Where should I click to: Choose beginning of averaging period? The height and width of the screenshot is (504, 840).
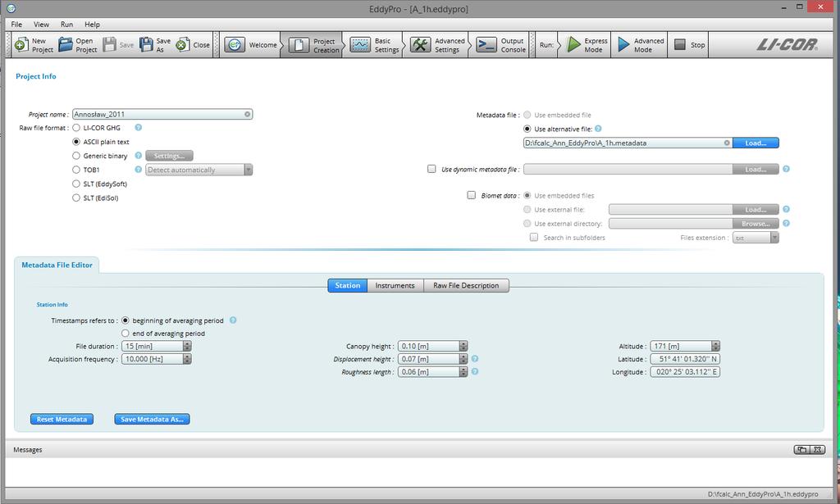tap(126, 320)
